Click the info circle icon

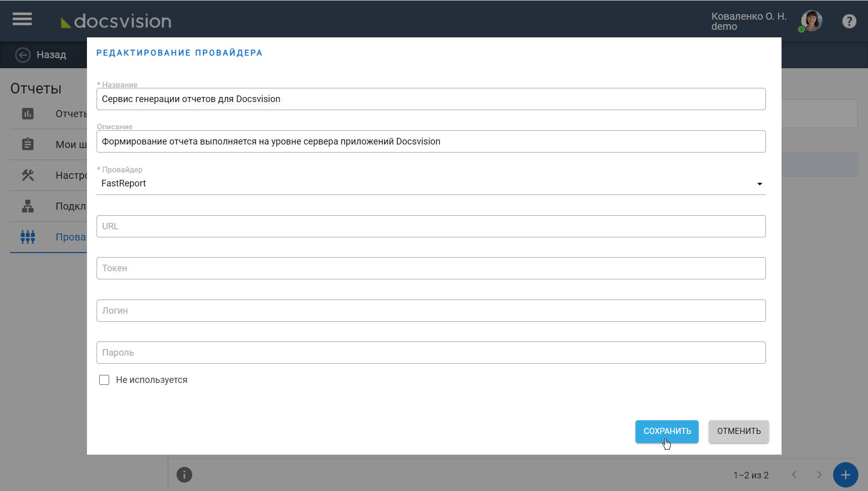tap(184, 475)
